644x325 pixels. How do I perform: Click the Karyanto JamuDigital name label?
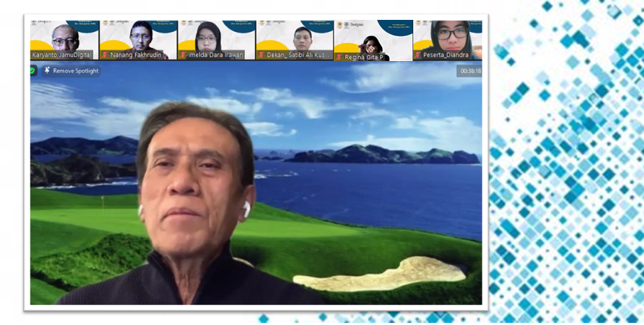62,55
